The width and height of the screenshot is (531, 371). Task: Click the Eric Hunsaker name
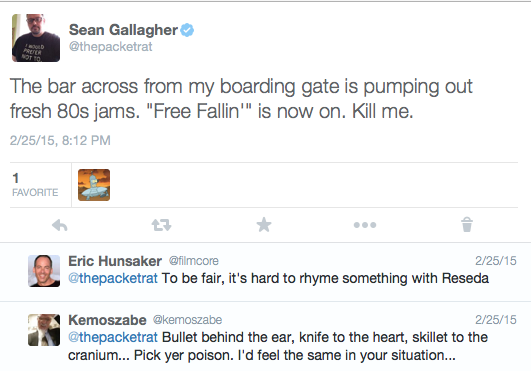coord(115,261)
